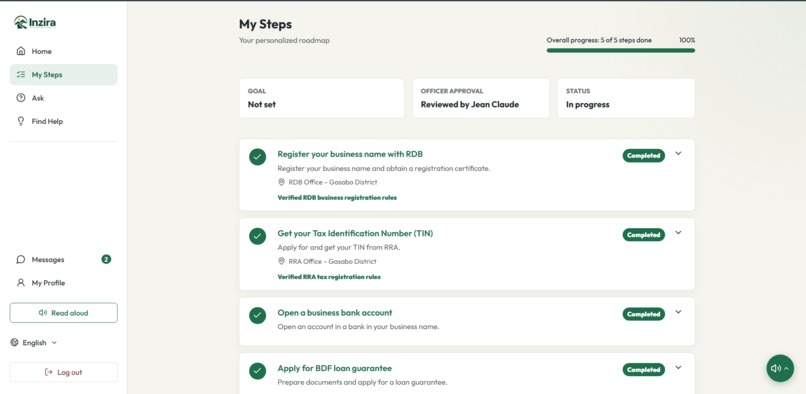Click the overall progress bar

(620, 50)
